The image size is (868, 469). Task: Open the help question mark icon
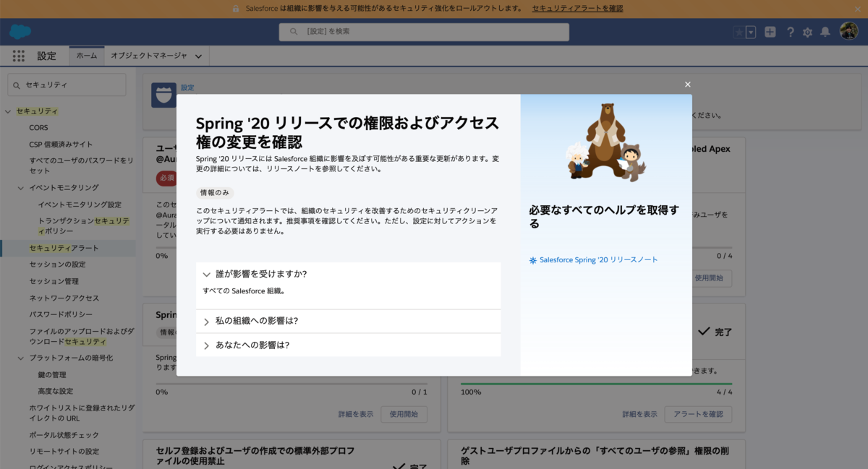click(x=791, y=32)
